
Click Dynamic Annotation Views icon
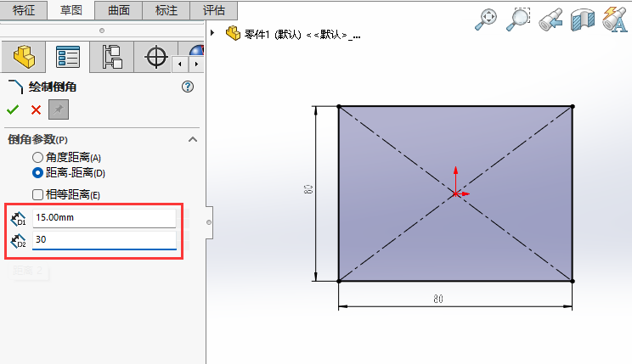point(615,19)
